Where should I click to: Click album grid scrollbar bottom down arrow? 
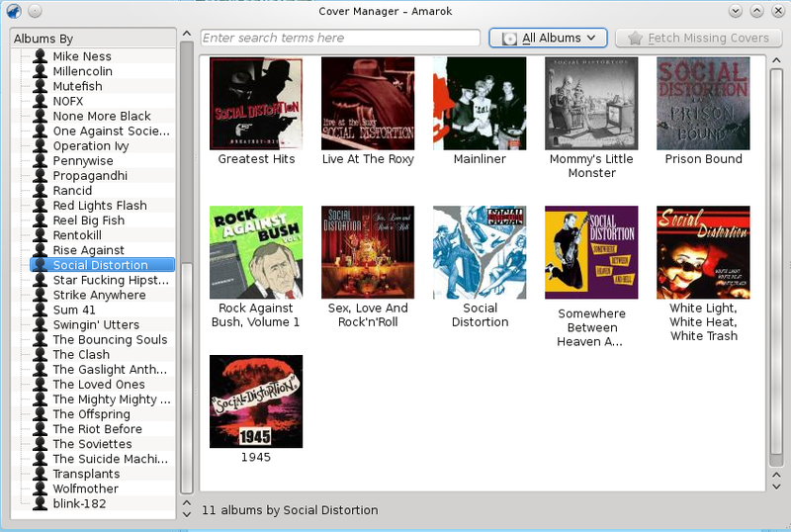(776, 488)
